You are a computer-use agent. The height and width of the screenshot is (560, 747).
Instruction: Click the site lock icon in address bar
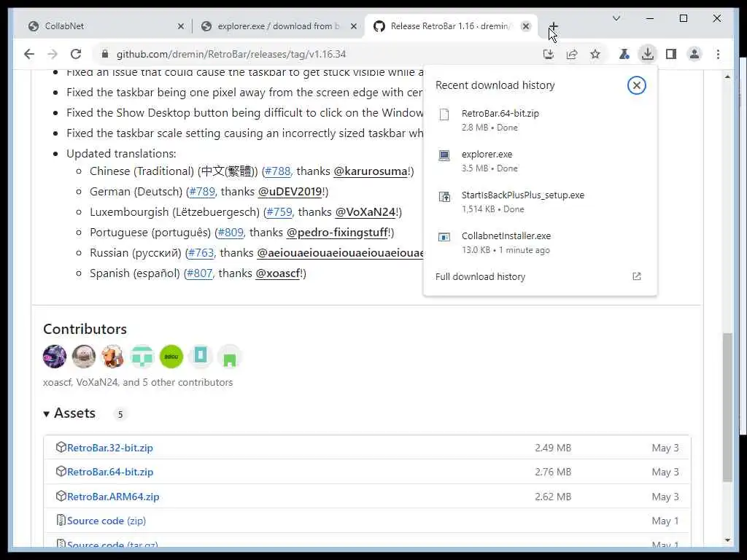click(105, 54)
